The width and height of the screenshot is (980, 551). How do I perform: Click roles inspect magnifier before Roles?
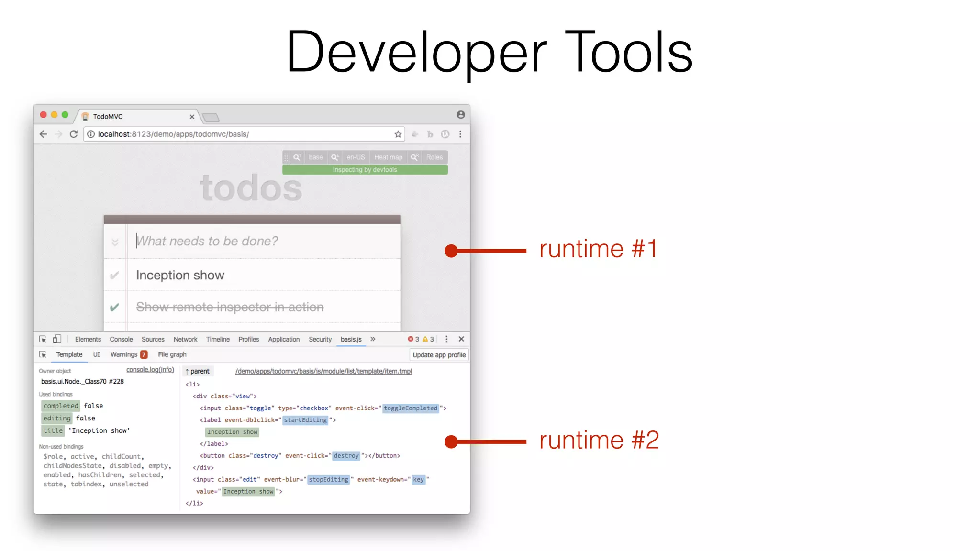click(414, 157)
